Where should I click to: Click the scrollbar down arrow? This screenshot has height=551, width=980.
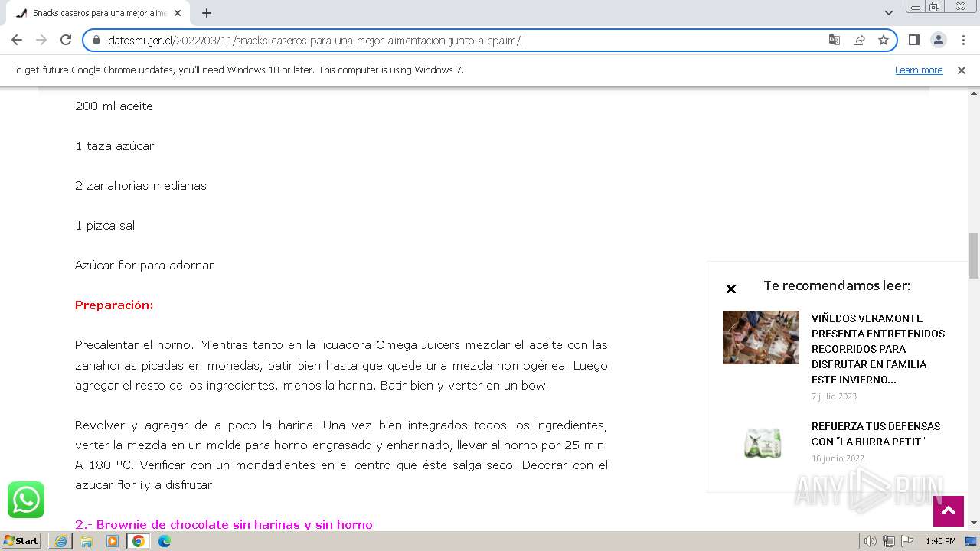[974, 523]
